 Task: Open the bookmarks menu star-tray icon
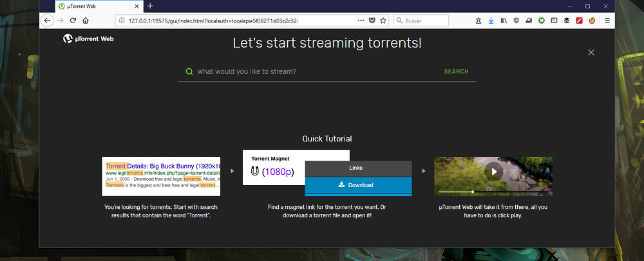click(478, 21)
